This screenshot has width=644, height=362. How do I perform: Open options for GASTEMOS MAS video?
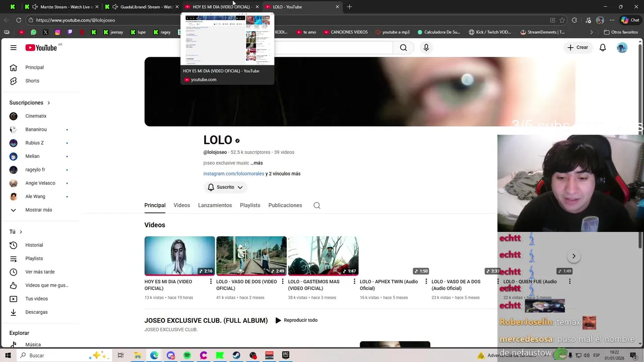coord(354,282)
